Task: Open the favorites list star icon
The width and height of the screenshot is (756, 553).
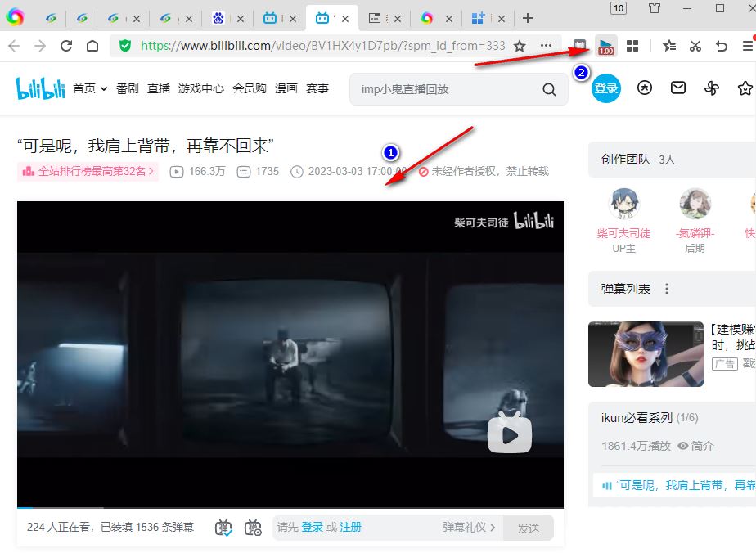Action: coord(668,47)
